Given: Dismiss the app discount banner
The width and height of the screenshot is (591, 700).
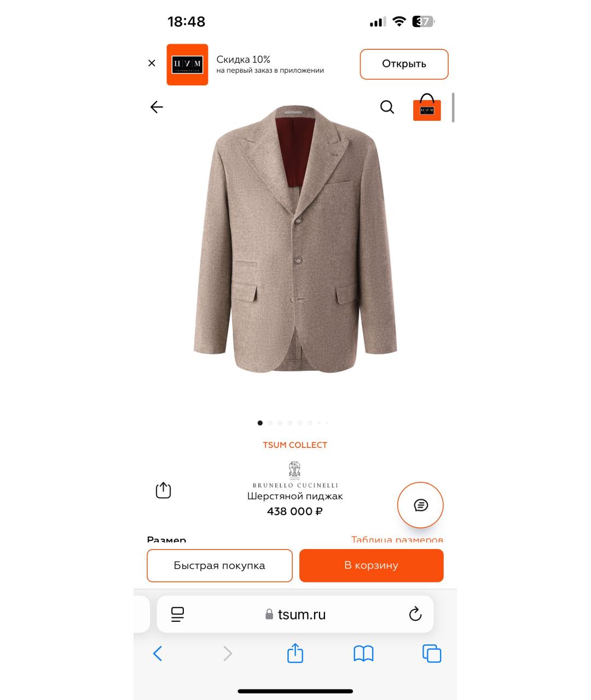Looking at the screenshot, I should tap(152, 63).
